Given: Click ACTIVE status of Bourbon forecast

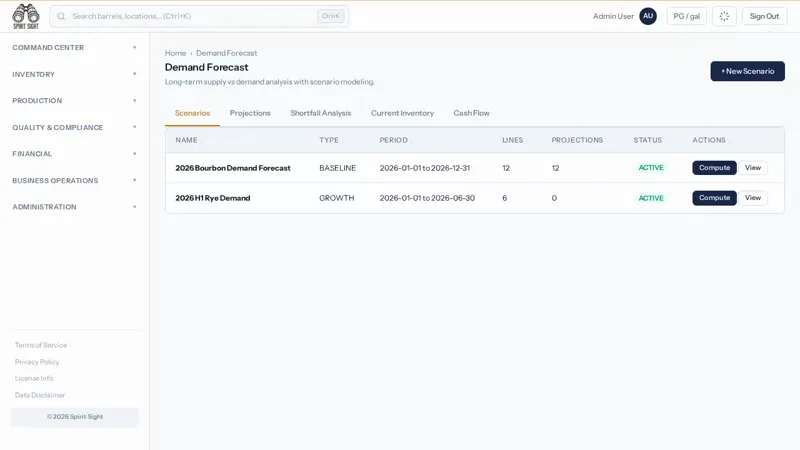Looking at the screenshot, I should click(651, 168).
